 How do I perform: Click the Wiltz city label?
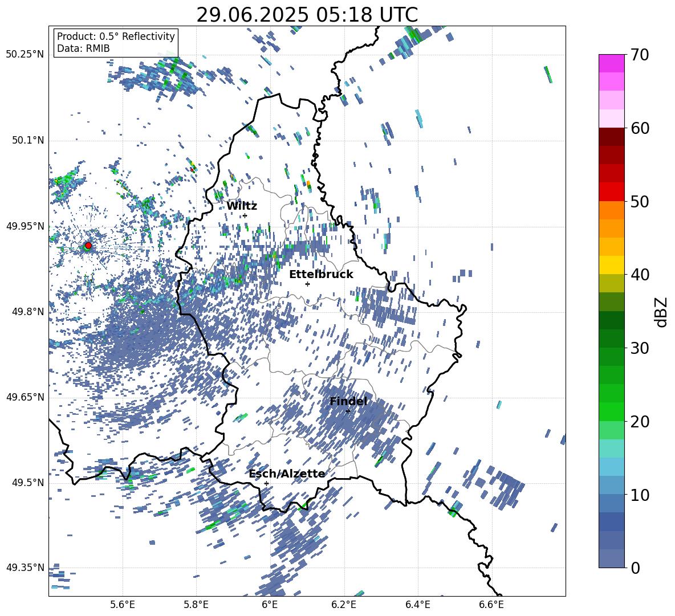point(242,206)
